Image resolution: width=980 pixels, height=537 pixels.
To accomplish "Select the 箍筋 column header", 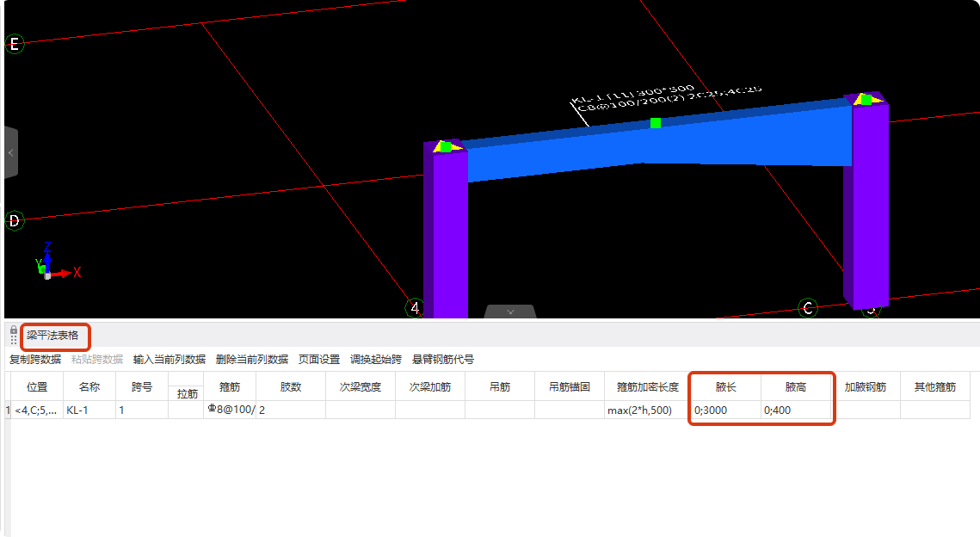I will coord(230,387).
